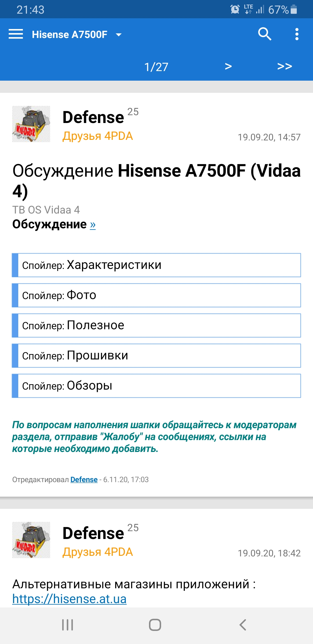Tap the search magnifier icon

point(264,34)
